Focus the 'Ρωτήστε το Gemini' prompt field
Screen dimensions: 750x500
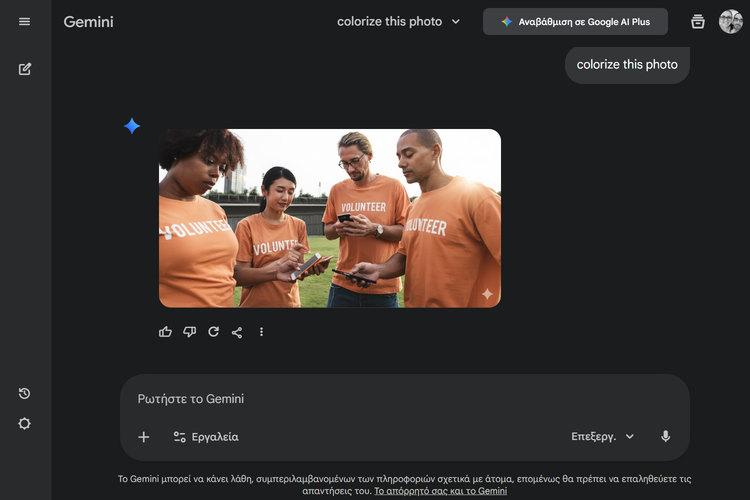(400, 399)
